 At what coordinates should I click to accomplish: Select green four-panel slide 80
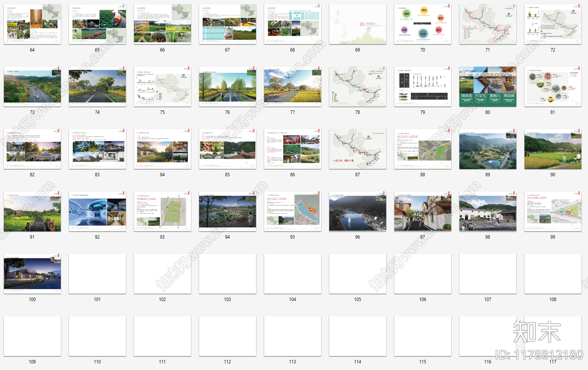[488, 86]
